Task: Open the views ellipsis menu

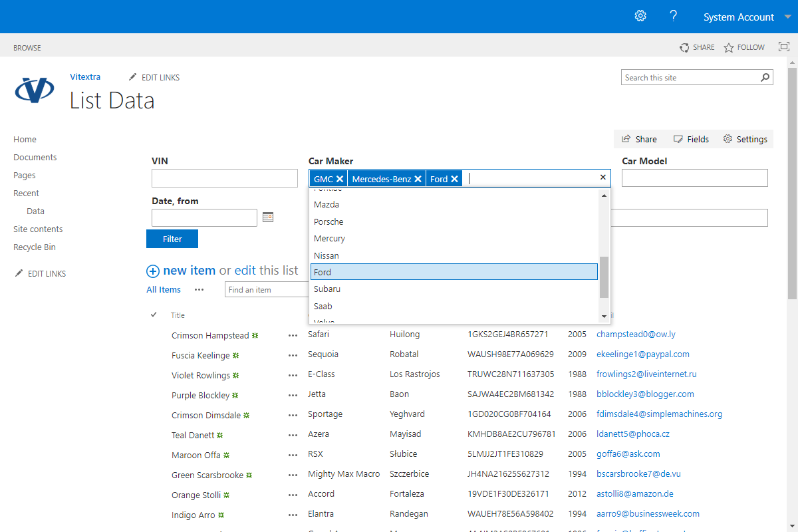Action: 199,290
